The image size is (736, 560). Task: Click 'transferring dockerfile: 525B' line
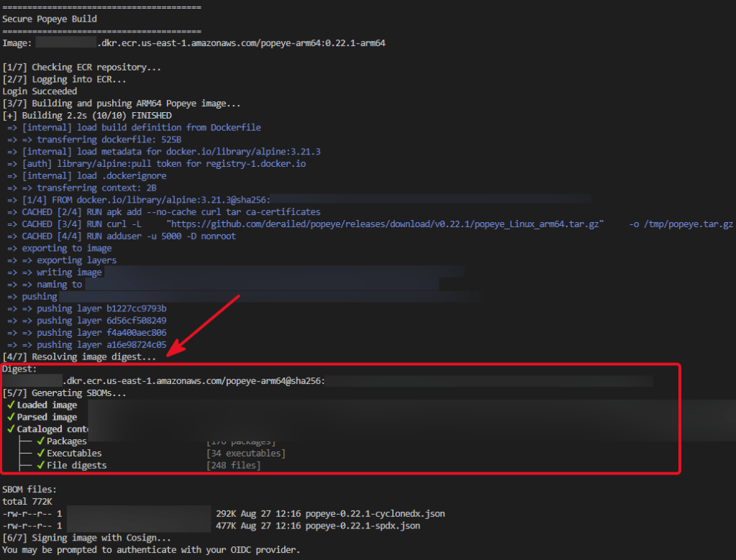click(x=94, y=139)
